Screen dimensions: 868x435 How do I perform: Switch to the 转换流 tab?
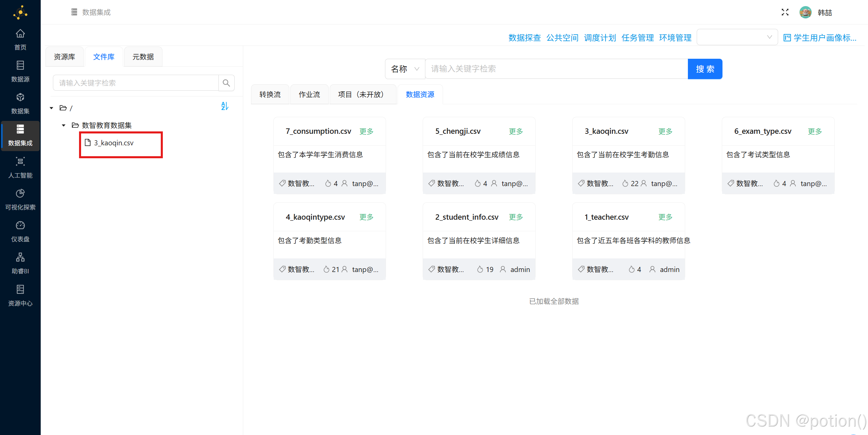(270, 94)
